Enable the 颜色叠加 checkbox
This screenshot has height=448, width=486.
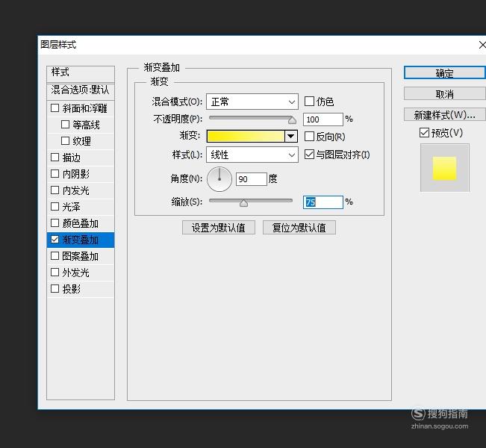(54, 223)
